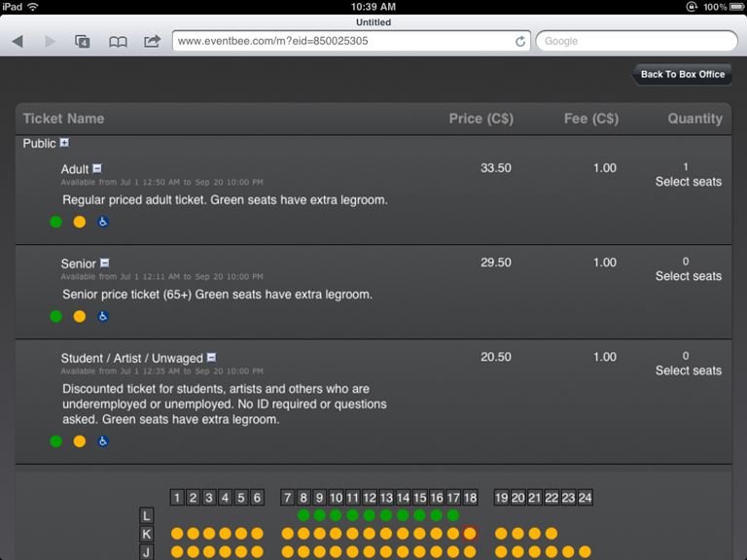Click Select seats for Adult ticket

(688, 182)
